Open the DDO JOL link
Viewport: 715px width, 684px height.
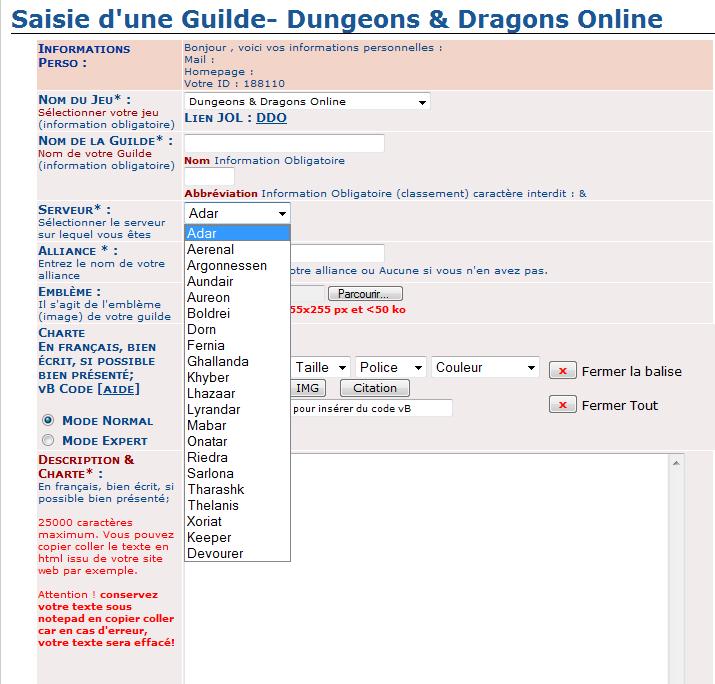click(x=271, y=118)
